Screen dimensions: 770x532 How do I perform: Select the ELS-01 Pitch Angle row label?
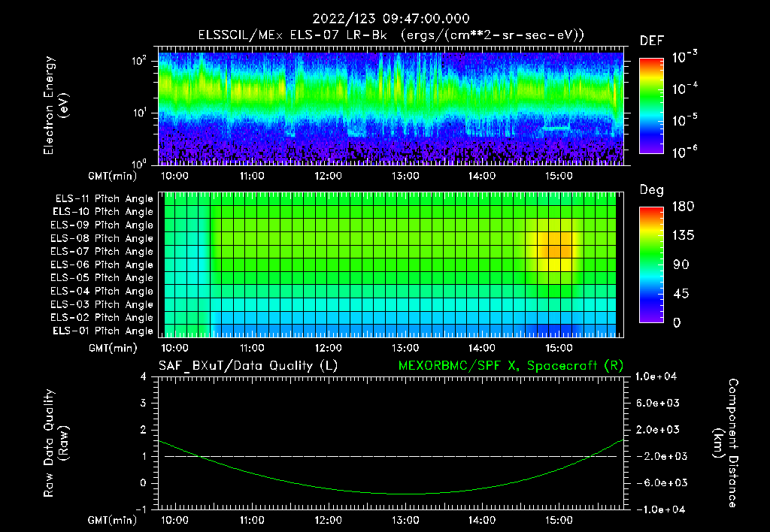coord(102,331)
